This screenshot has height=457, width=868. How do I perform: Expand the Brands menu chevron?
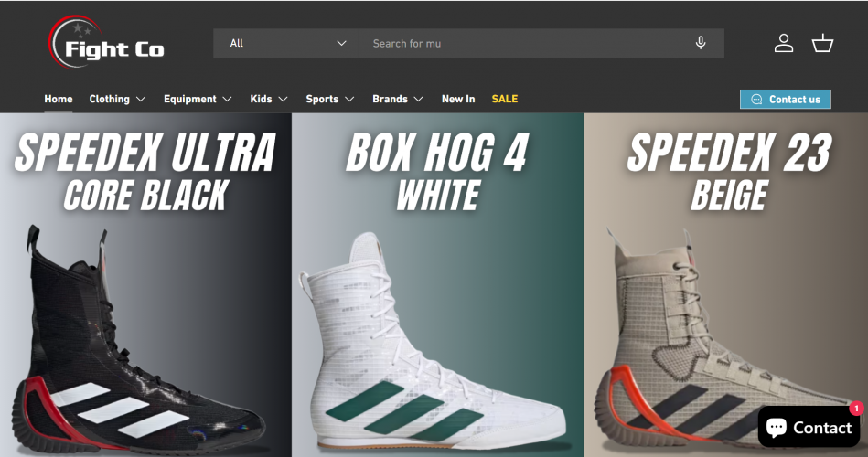tap(419, 99)
